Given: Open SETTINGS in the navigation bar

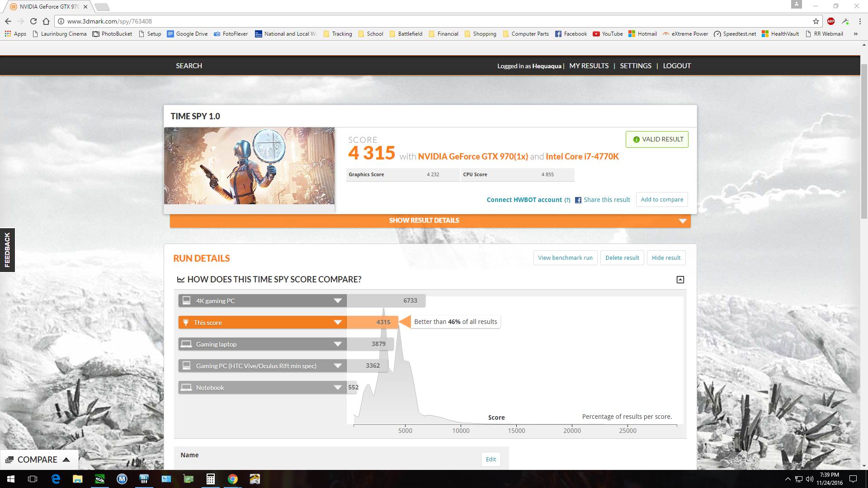Looking at the screenshot, I should point(636,66).
